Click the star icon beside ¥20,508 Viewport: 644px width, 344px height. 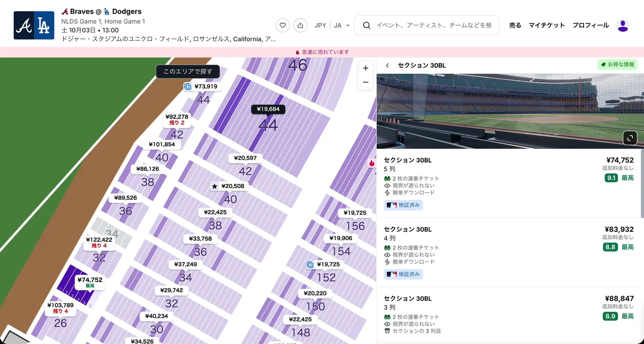tap(215, 186)
